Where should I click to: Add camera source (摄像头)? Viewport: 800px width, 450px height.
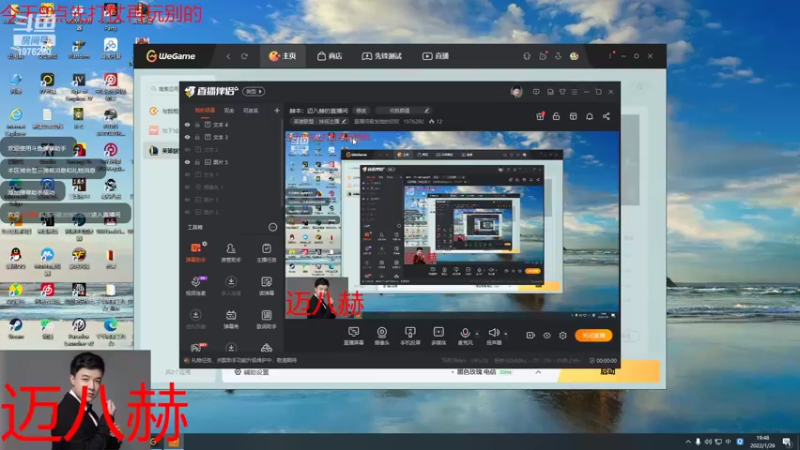point(382,336)
